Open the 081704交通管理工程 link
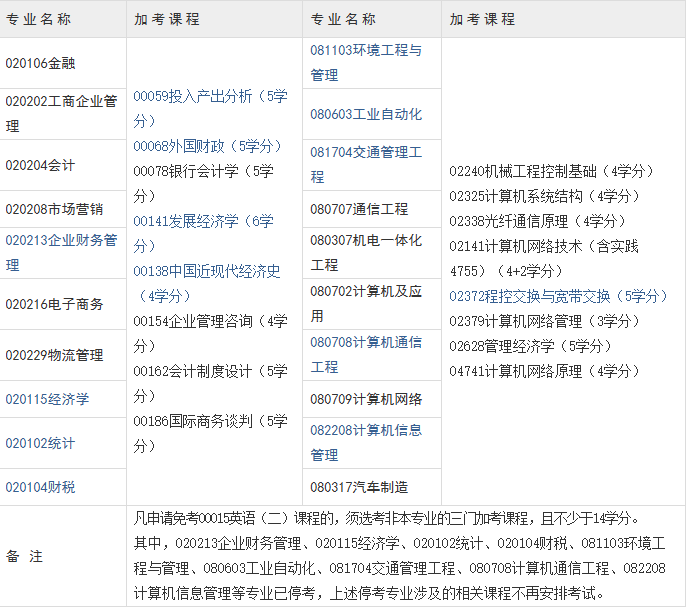687x607 pixels. point(366,152)
